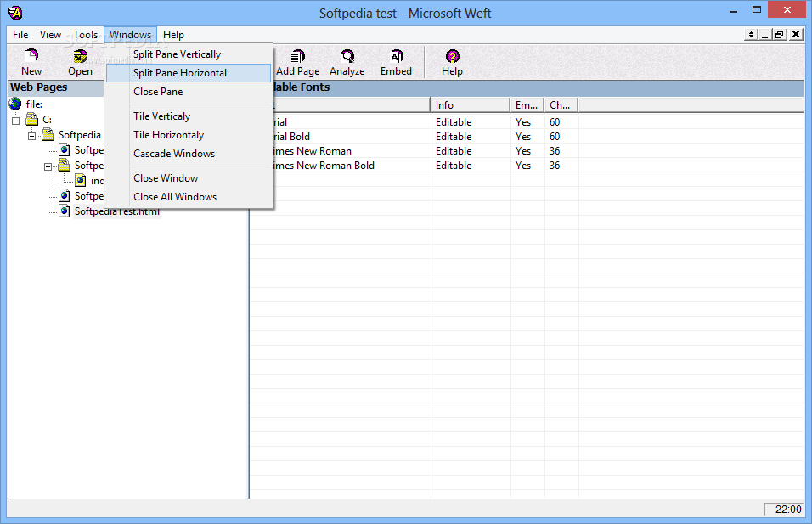Click the C: drive folder icon

click(32, 119)
